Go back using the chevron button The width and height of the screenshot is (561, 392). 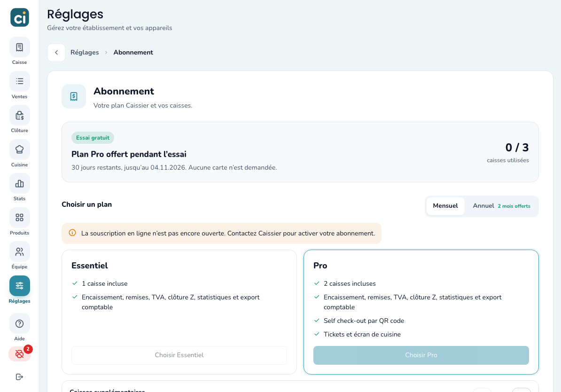click(x=56, y=53)
